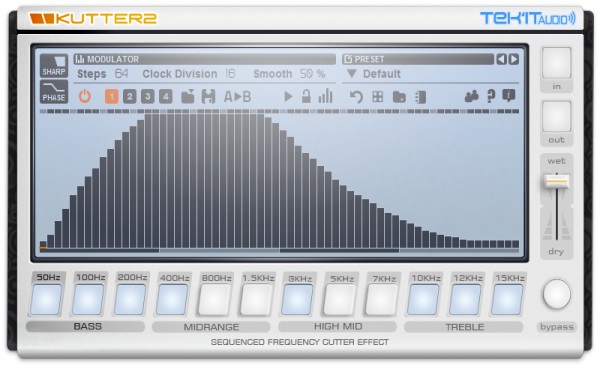The image size is (600, 370).
Task: Toggle the 400Hz band button
Action: pos(172,300)
